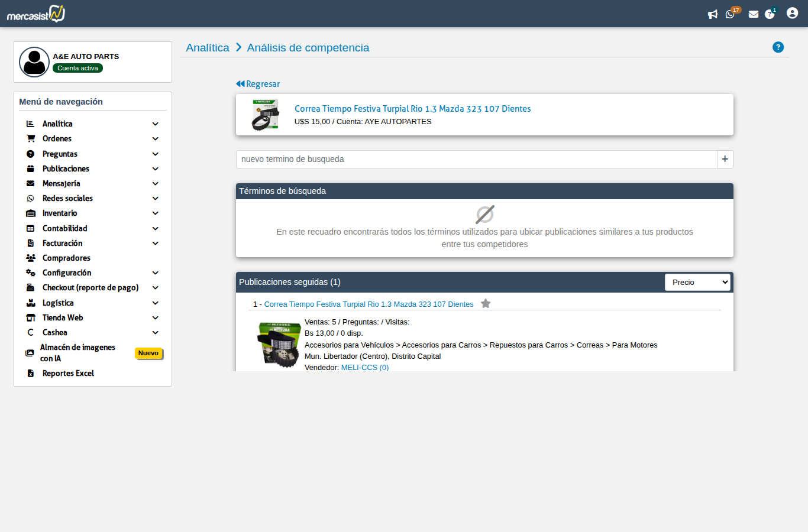The width and height of the screenshot is (808, 532).
Task: Open the user profile icon in header
Action: 793,13
